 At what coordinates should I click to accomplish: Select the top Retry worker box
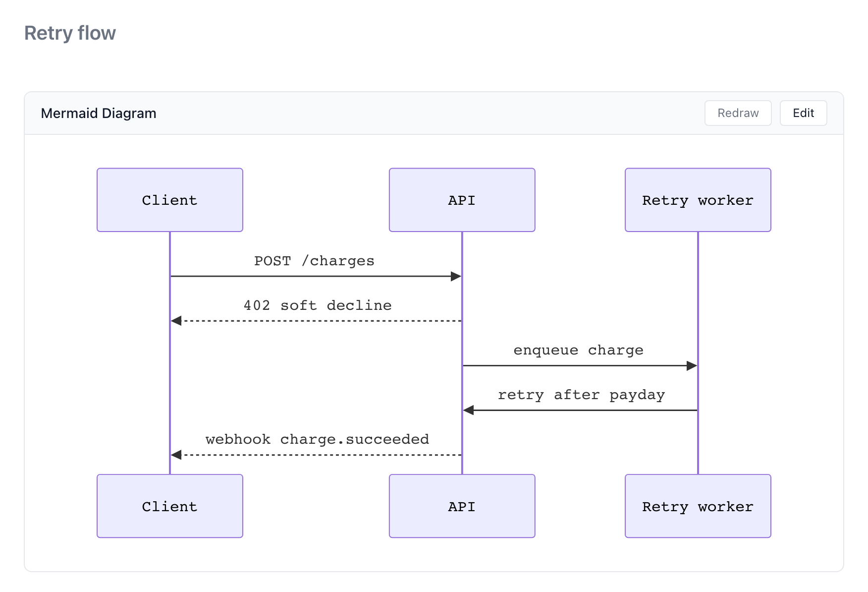tap(698, 200)
